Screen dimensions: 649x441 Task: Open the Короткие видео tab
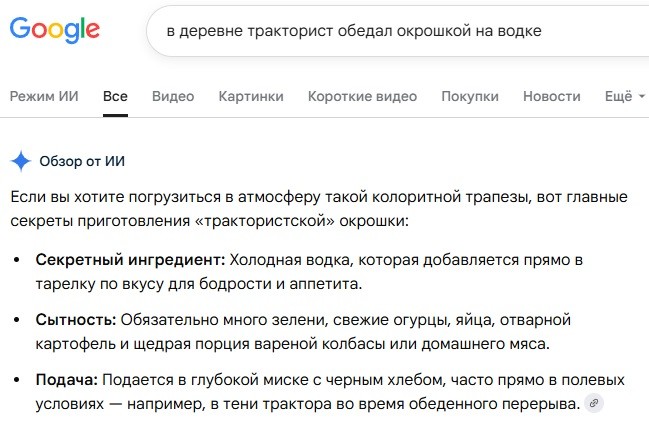(362, 96)
